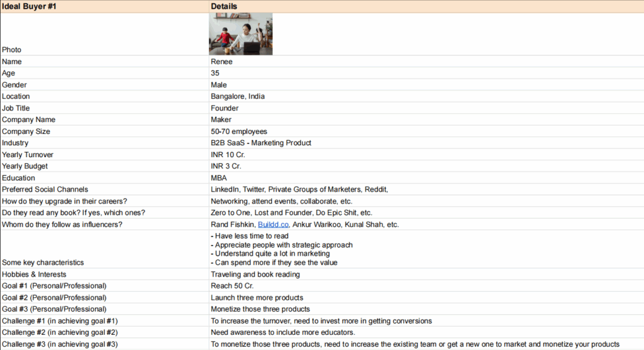
Task: Click the cell containing name 'Renee'
Action: (221, 62)
